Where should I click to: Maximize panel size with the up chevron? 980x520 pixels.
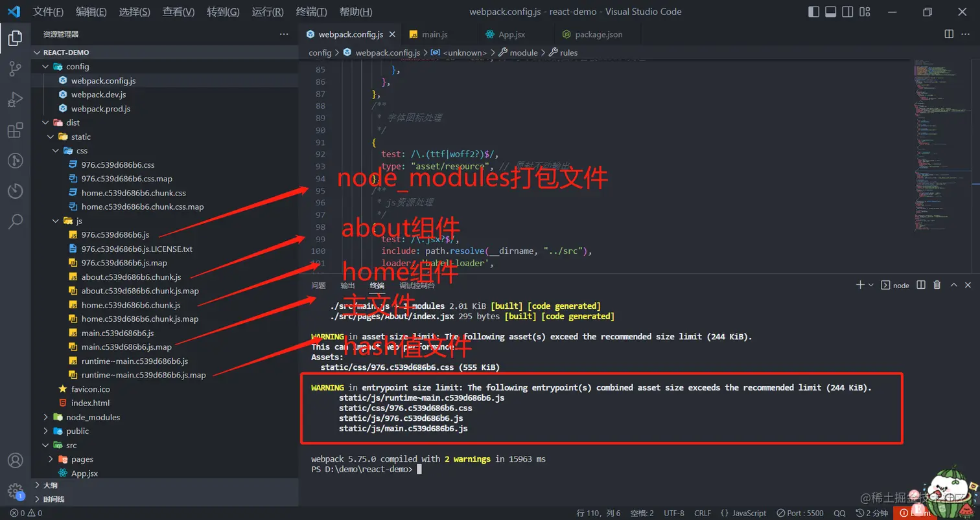pyautogui.click(x=953, y=285)
